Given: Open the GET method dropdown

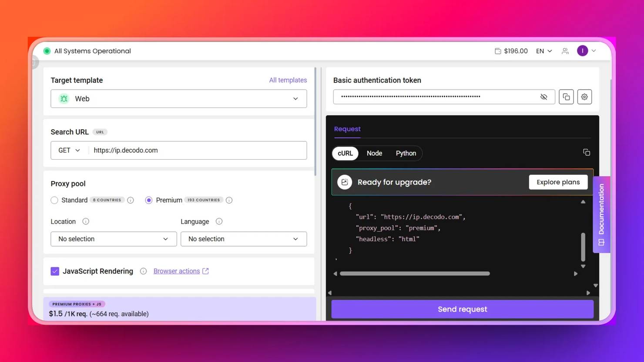Looking at the screenshot, I should point(69,151).
